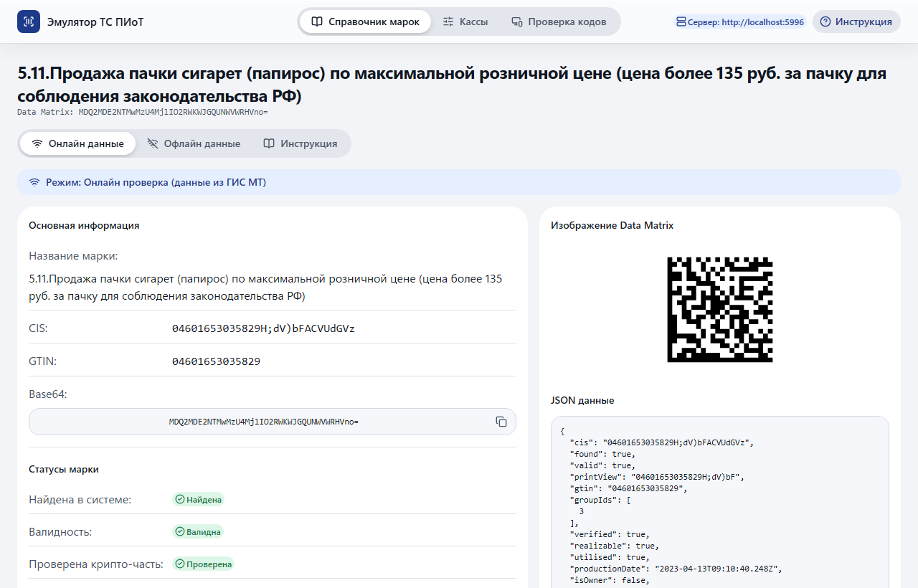Viewport: 918px width, 588px height.
Task: Click the Эмулятор ТС ПИоТ title
Action: (95, 22)
